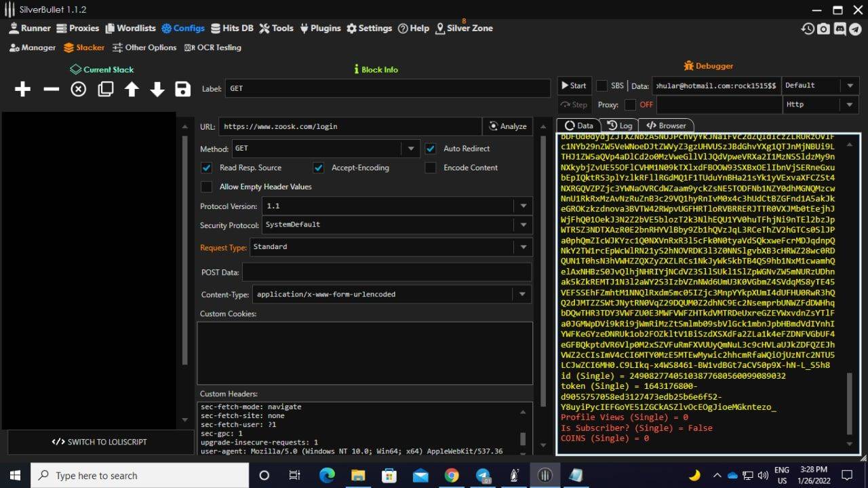Image resolution: width=868 pixels, height=488 pixels.
Task: Switch to the Log tab in debugger
Action: [619, 126]
